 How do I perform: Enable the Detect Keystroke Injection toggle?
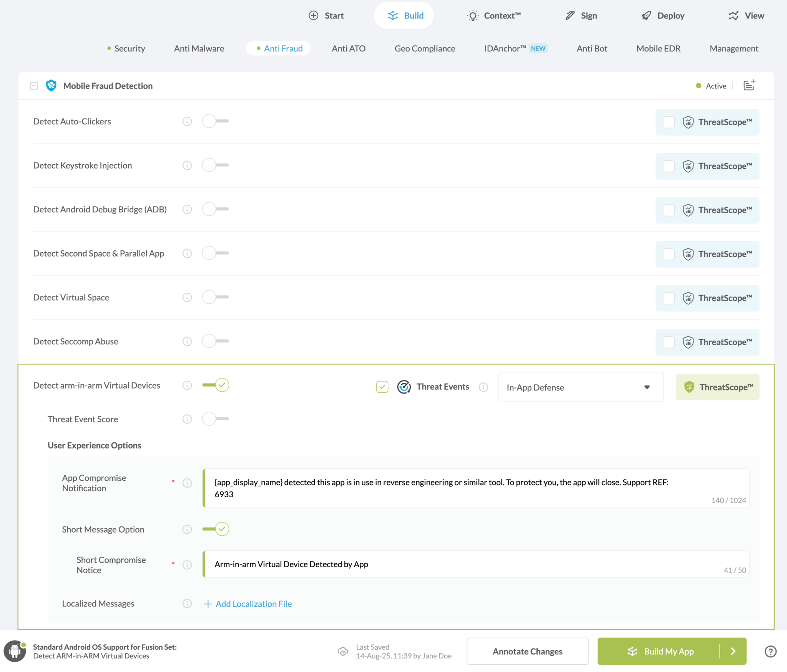(x=215, y=165)
